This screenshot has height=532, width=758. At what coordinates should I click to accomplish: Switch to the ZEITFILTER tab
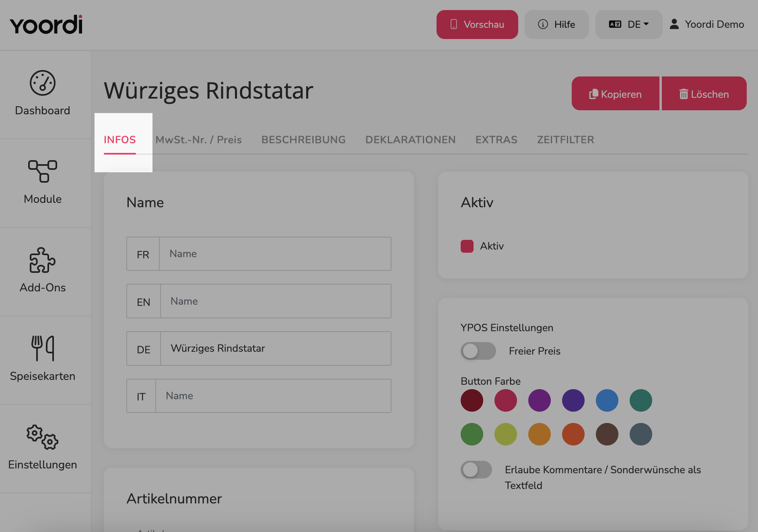pos(566,140)
